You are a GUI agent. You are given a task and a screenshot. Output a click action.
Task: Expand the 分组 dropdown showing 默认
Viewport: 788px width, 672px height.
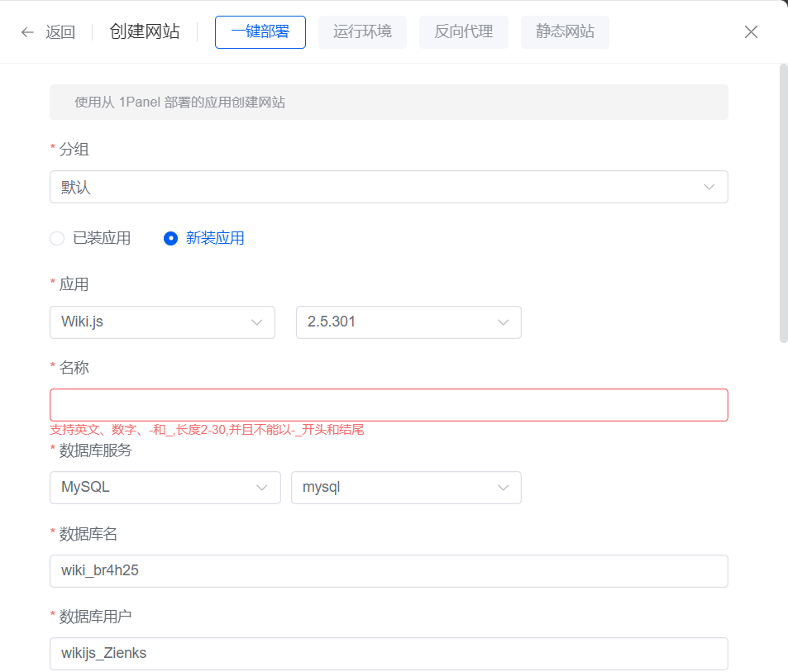(x=389, y=187)
